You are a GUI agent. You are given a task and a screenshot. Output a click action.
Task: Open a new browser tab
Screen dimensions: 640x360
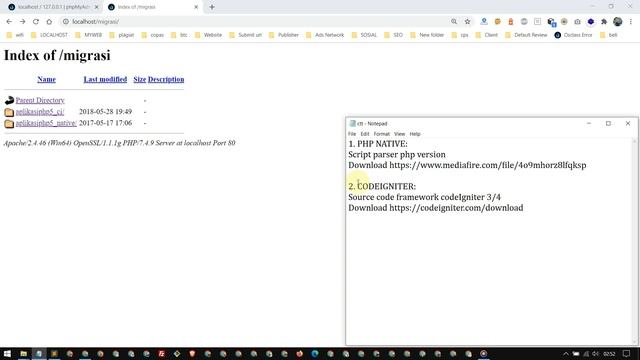(212, 7)
